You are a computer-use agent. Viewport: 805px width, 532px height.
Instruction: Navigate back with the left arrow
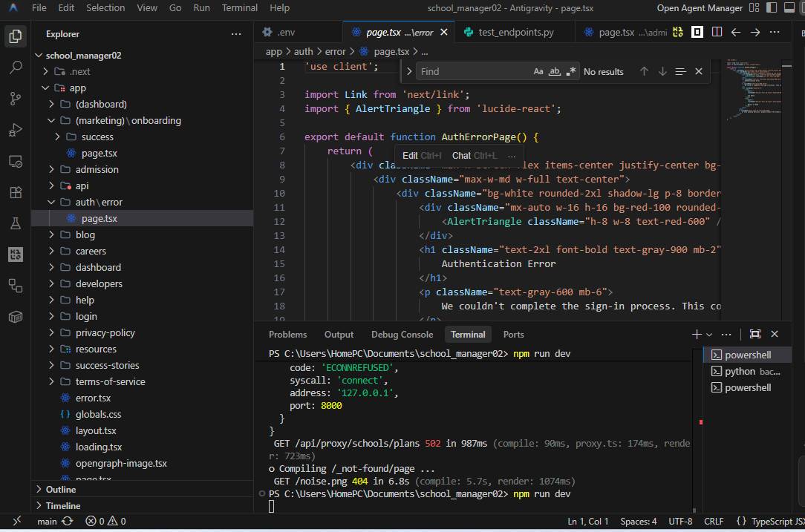[x=736, y=32]
